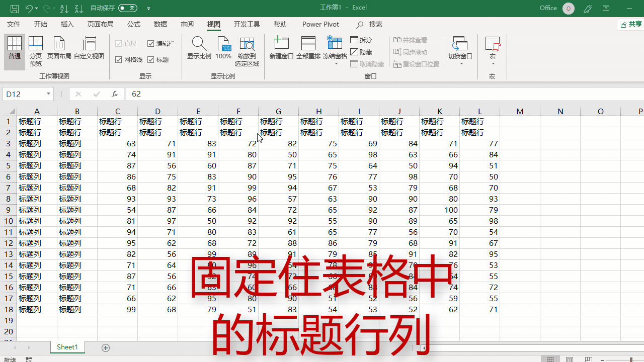Screen dimensions: 644x362
Task: Click the new sheet plus icon
Action: [x=106, y=347]
